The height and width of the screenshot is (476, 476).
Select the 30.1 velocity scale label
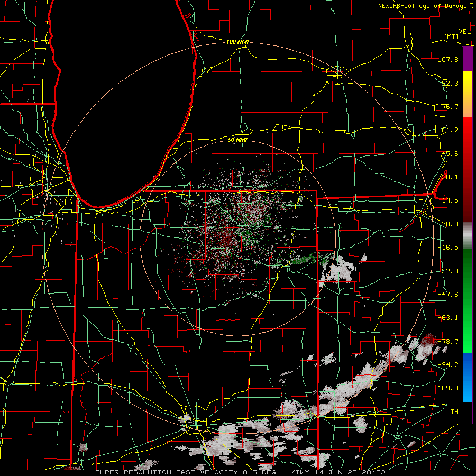(450, 177)
